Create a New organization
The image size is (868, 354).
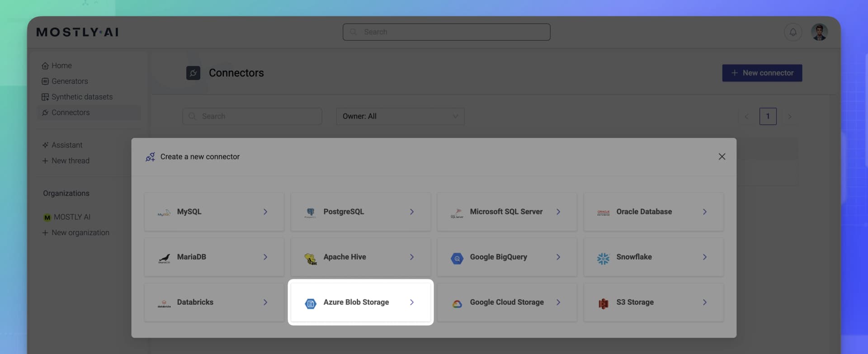coord(76,233)
